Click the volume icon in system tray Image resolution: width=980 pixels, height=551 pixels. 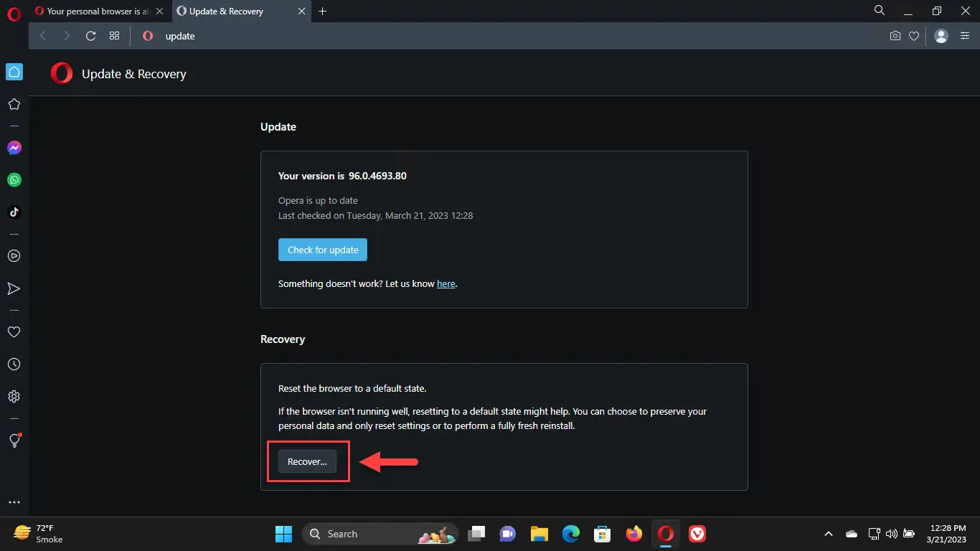(x=892, y=534)
